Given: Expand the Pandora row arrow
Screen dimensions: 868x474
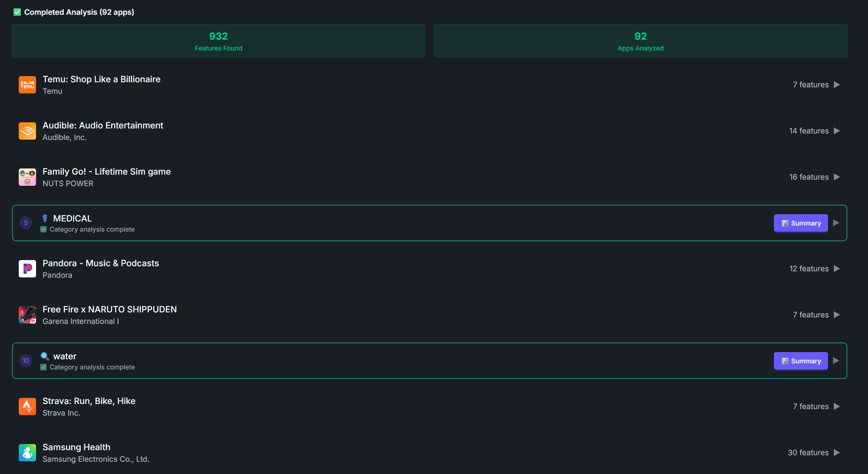Looking at the screenshot, I should (837, 269).
